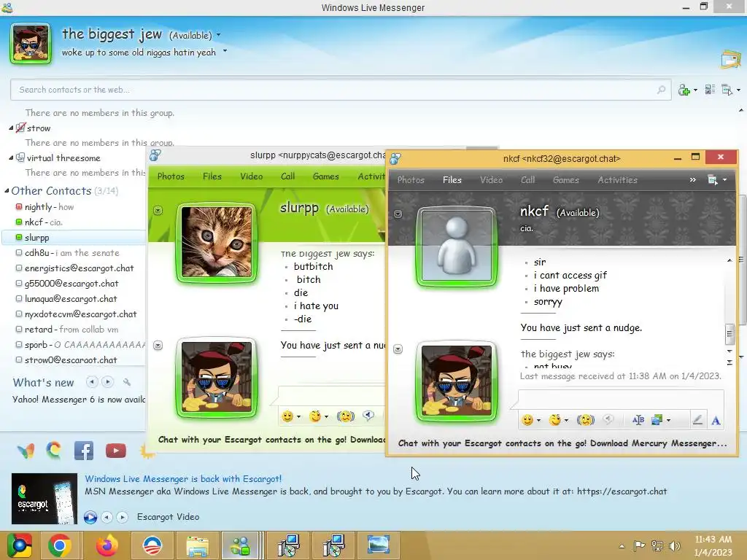Show previous What's new item
The image size is (747, 560).
(91, 382)
